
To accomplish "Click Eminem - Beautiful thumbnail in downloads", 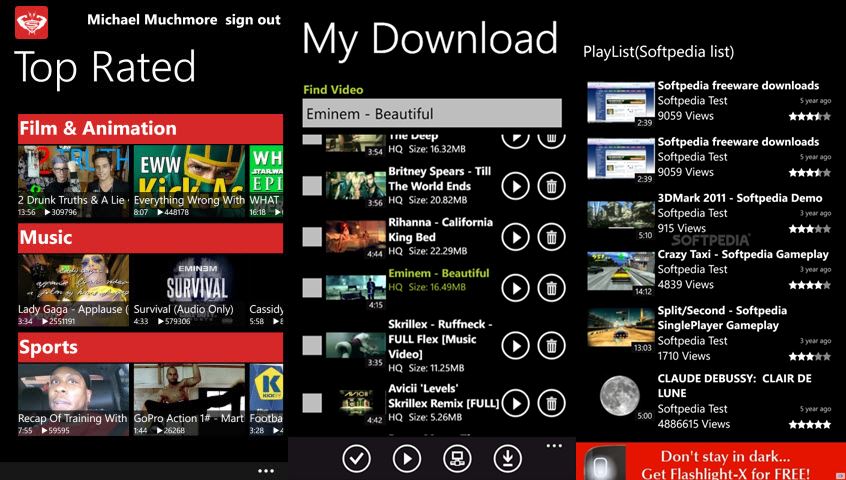I will point(356,288).
